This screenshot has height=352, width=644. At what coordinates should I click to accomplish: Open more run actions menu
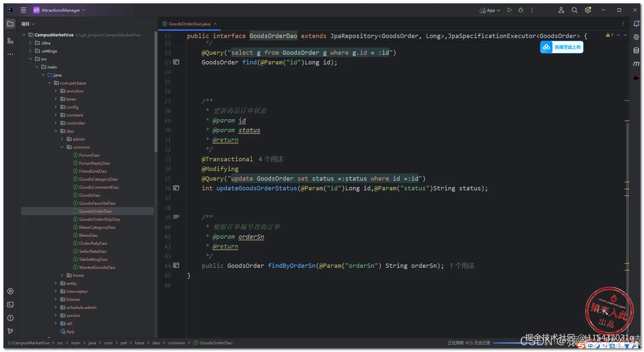point(532,10)
